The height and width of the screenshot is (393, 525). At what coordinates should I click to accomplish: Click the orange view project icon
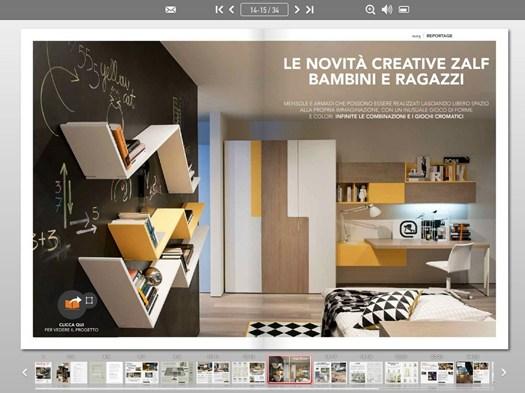72,303
